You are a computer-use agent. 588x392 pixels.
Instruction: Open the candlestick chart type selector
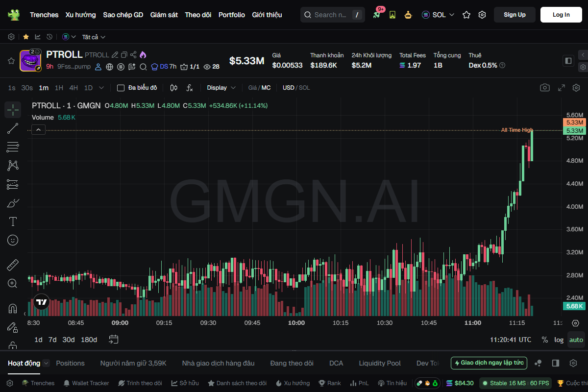(x=173, y=88)
